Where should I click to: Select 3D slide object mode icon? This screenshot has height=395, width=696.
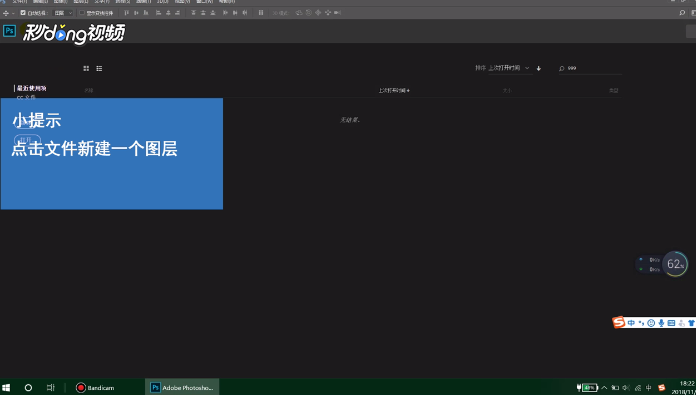328,13
